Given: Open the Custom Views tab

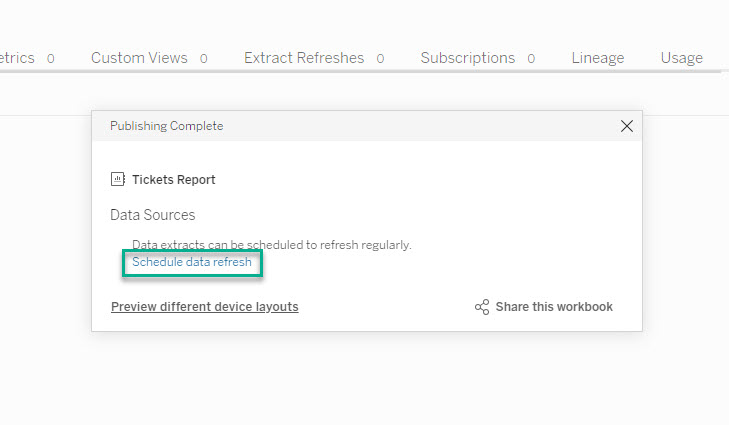Looking at the screenshot, I should [139, 58].
